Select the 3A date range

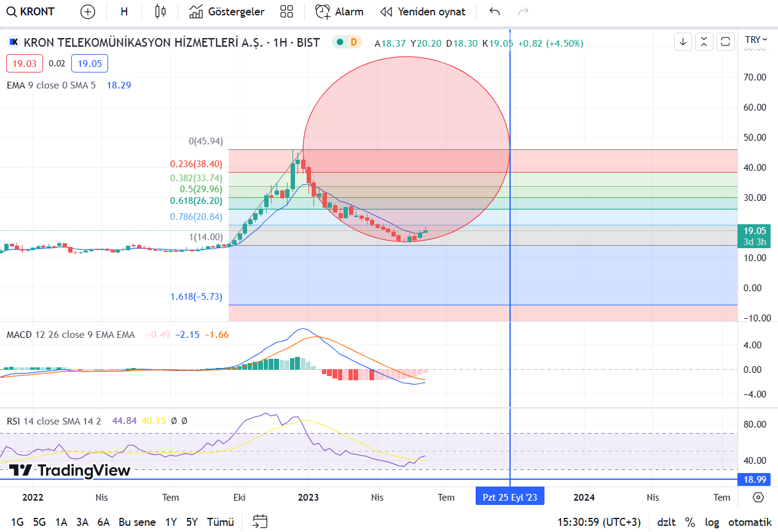tap(82, 522)
